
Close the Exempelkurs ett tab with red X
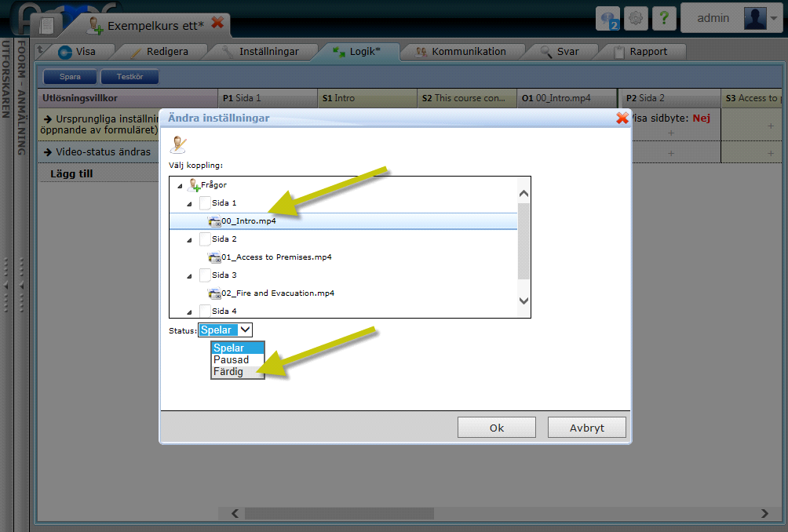pyautogui.click(x=218, y=23)
